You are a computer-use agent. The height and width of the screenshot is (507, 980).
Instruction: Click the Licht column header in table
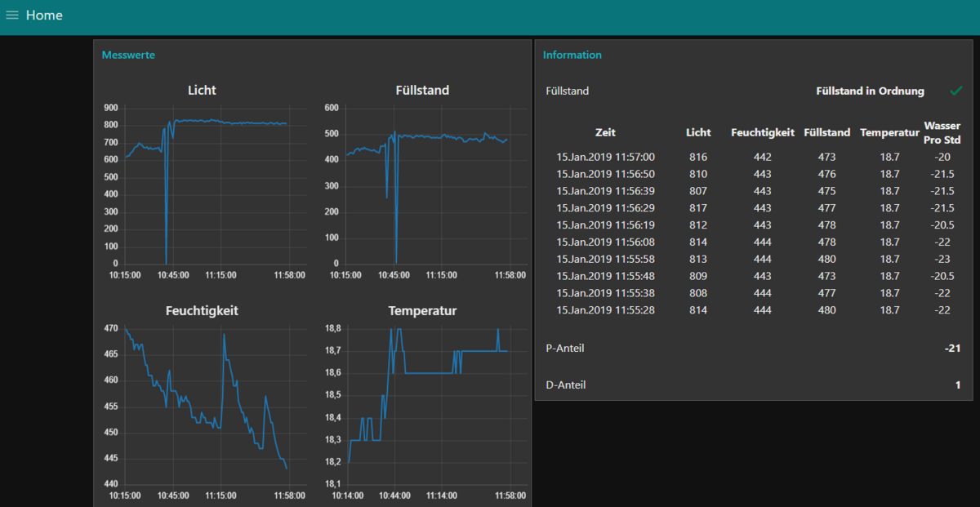click(x=698, y=132)
